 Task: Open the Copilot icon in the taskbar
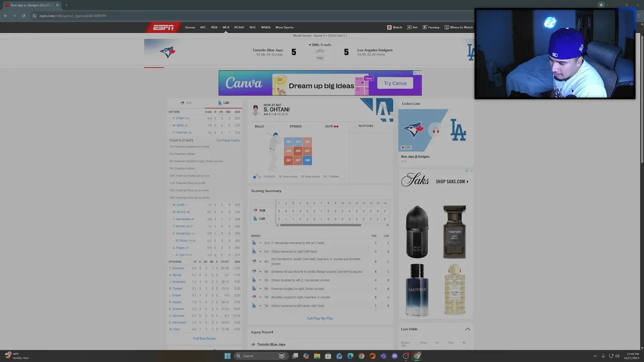[x=306, y=356]
